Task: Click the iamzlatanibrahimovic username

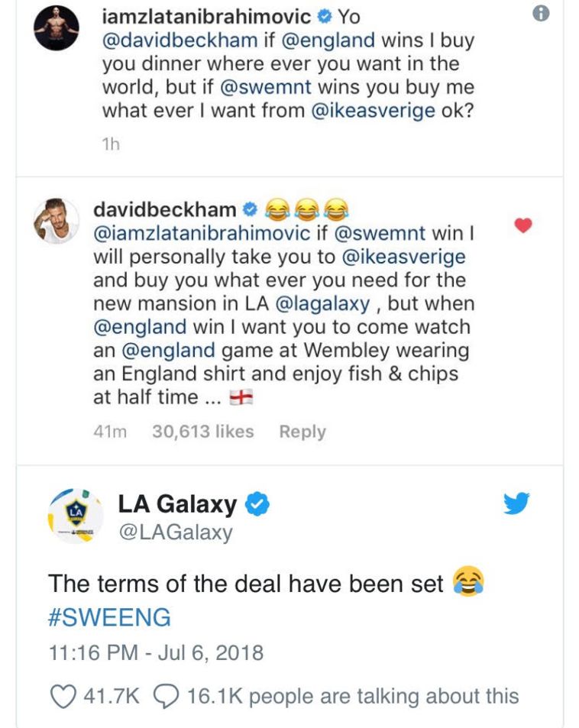Action: [208, 15]
